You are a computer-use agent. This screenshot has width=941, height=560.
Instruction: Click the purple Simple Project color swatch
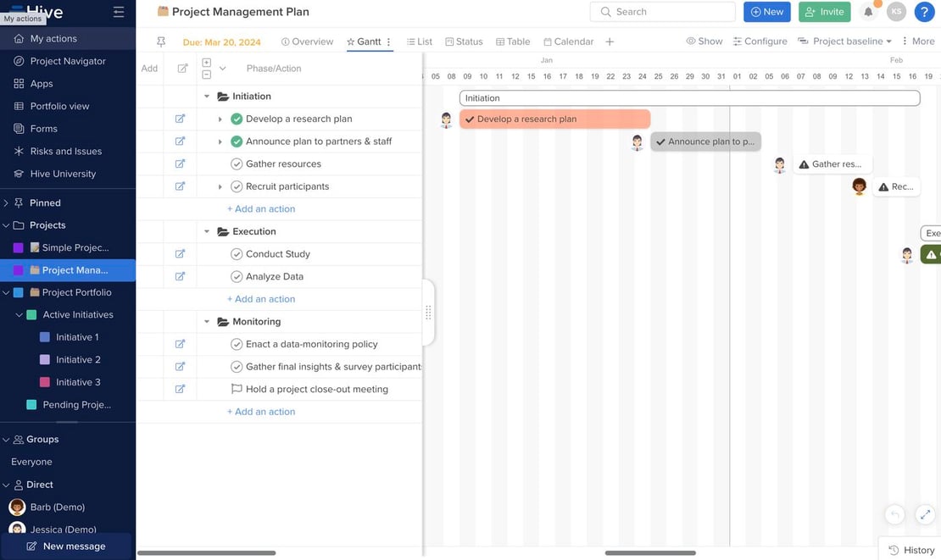tap(19, 247)
